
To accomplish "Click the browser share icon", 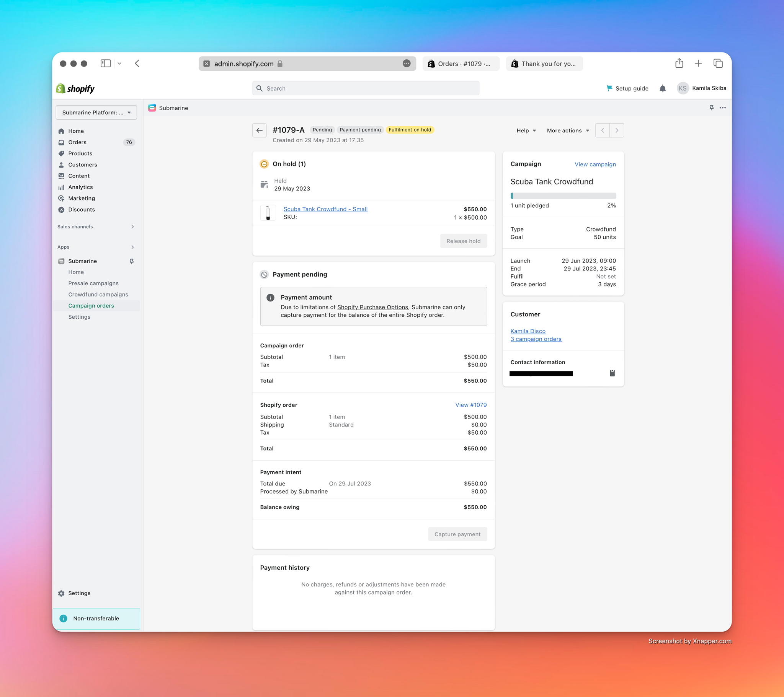I will 679,63.
